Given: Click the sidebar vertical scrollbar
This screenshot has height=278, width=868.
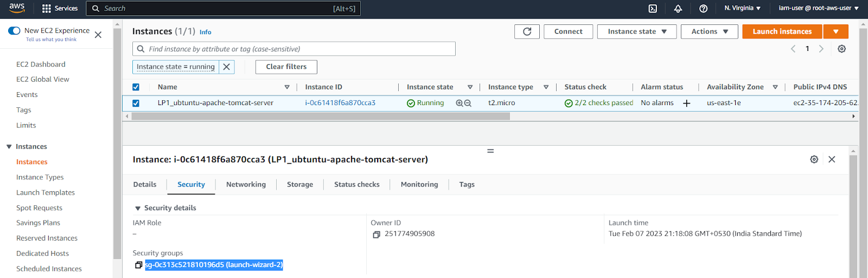Looking at the screenshot, I should [x=117, y=144].
